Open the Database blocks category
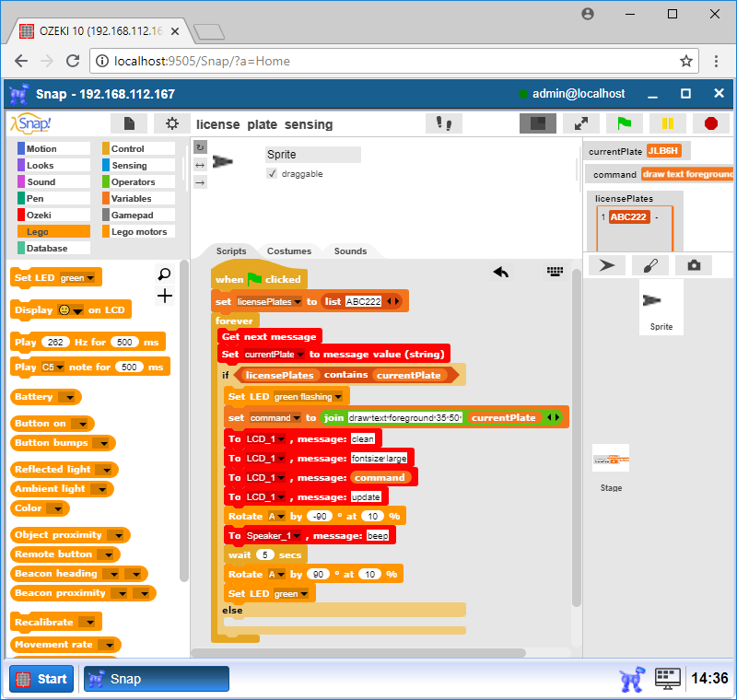 pos(53,248)
